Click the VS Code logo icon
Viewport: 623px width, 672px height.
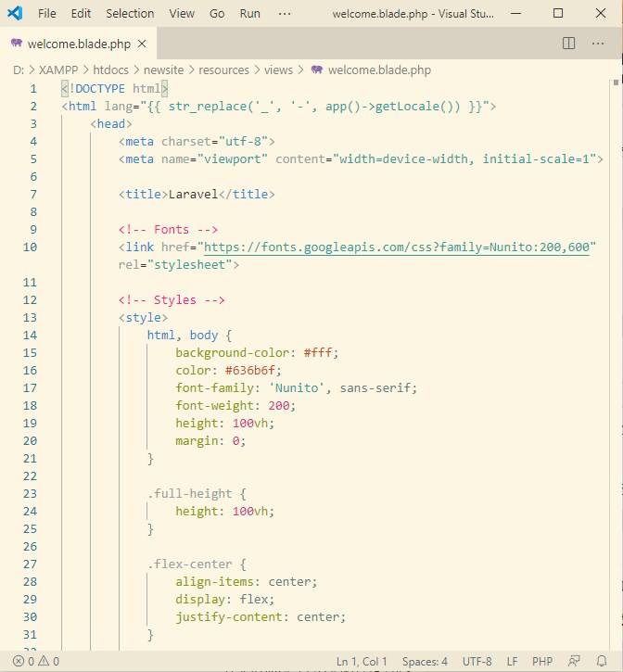[x=15, y=14]
